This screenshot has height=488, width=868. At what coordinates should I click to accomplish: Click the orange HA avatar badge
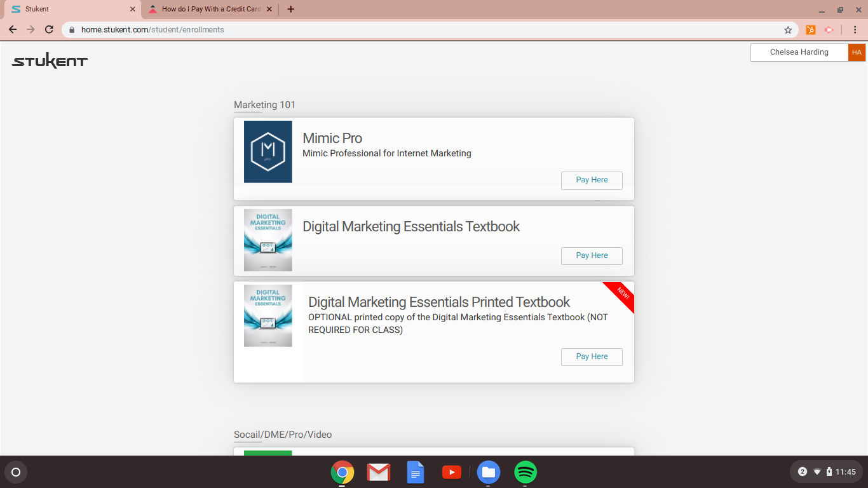point(857,52)
